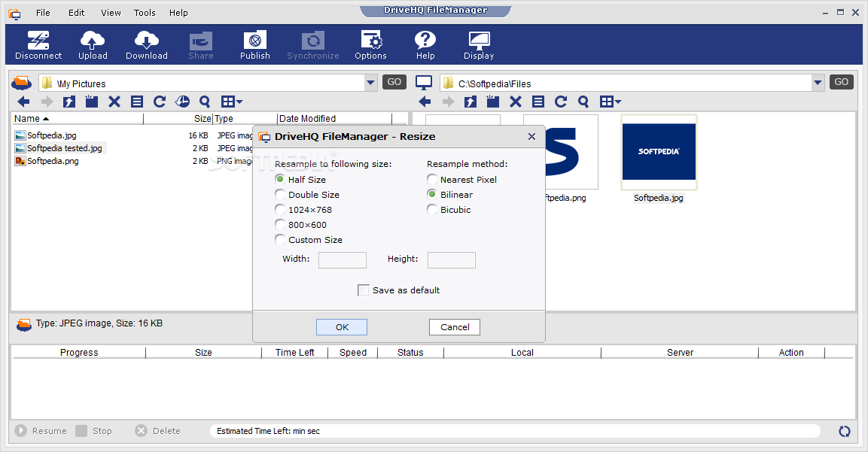
Task: Expand the C:\Softpedia\Files path dropdown
Action: tap(818, 83)
